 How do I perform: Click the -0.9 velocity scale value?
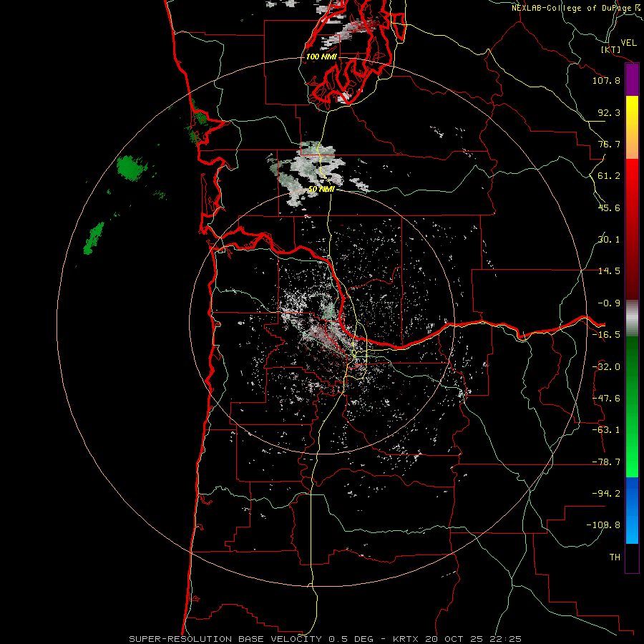[x=609, y=303]
